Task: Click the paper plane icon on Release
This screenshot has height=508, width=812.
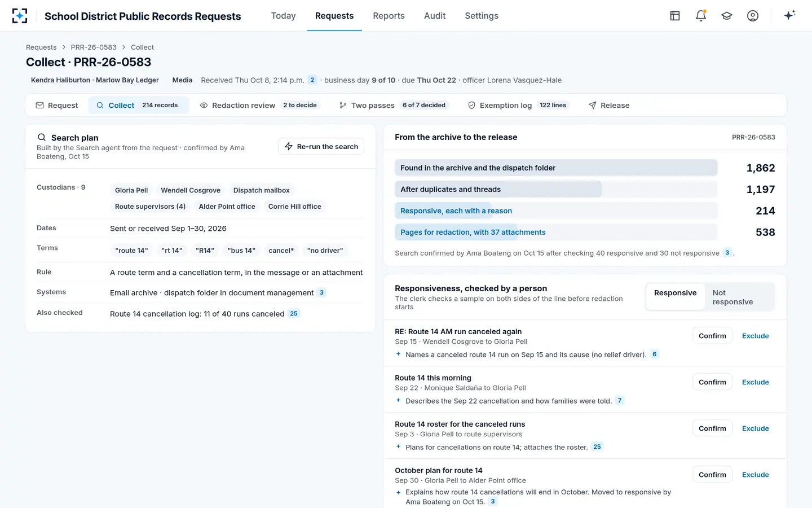Action: tap(592, 106)
